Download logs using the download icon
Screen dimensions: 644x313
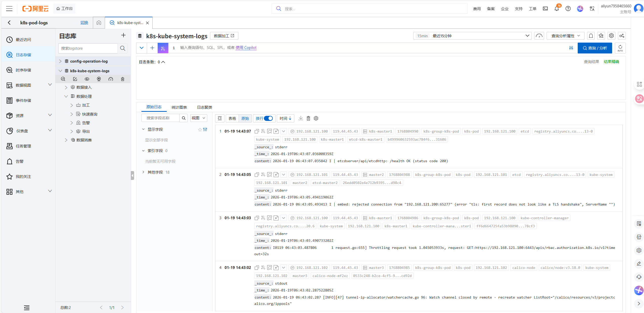click(x=301, y=118)
